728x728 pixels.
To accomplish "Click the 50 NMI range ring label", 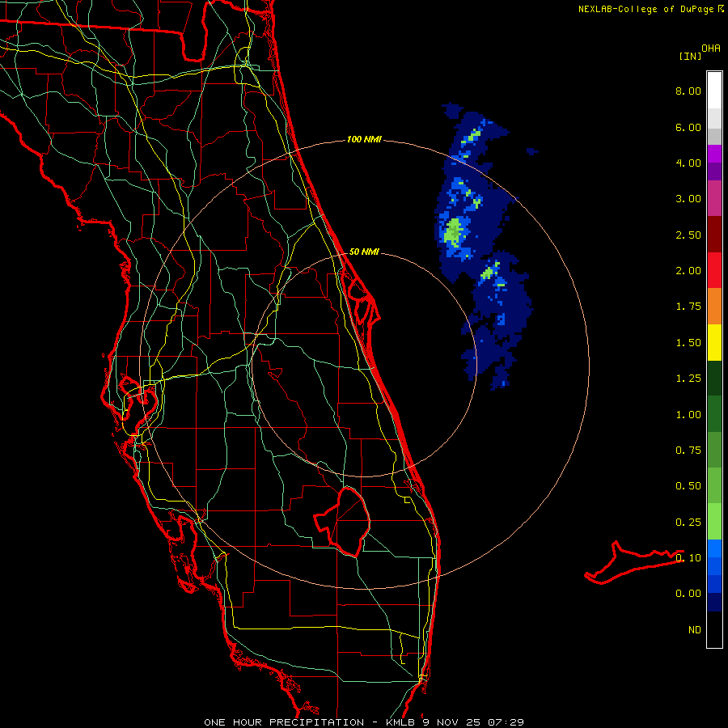I will [x=364, y=252].
